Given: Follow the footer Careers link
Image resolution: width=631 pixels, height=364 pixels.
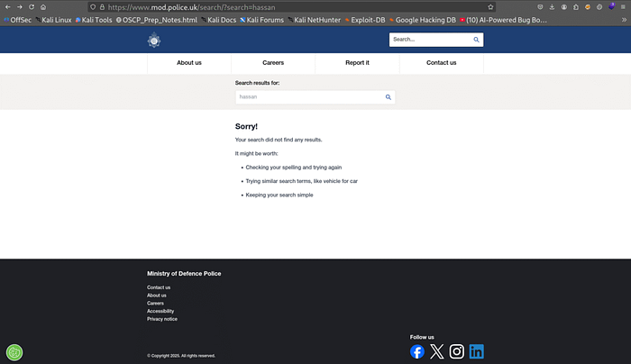Looking at the screenshot, I should point(155,304).
